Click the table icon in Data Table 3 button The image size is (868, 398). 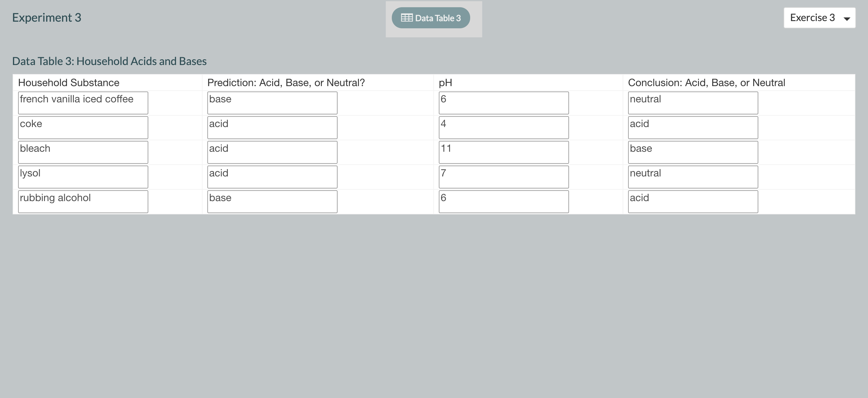pos(406,18)
